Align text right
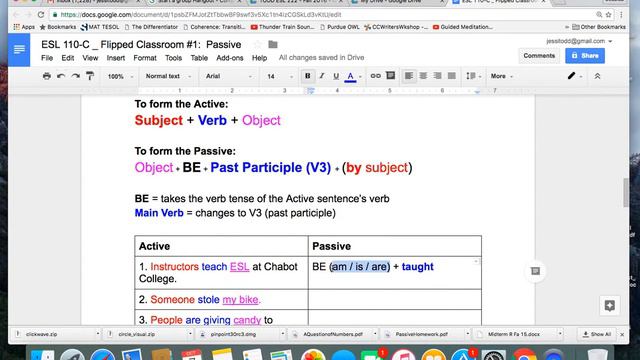The height and width of the screenshot is (360, 640). pyautogui.click(x=438, y=76)
